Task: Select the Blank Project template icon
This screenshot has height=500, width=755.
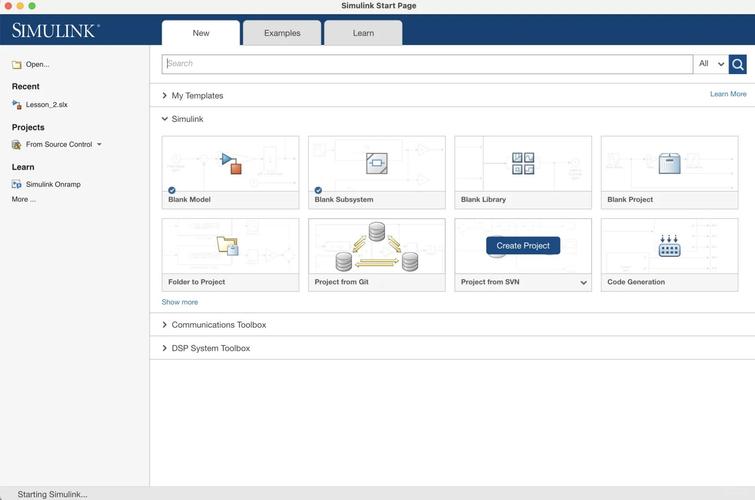Action: [669, 163]
